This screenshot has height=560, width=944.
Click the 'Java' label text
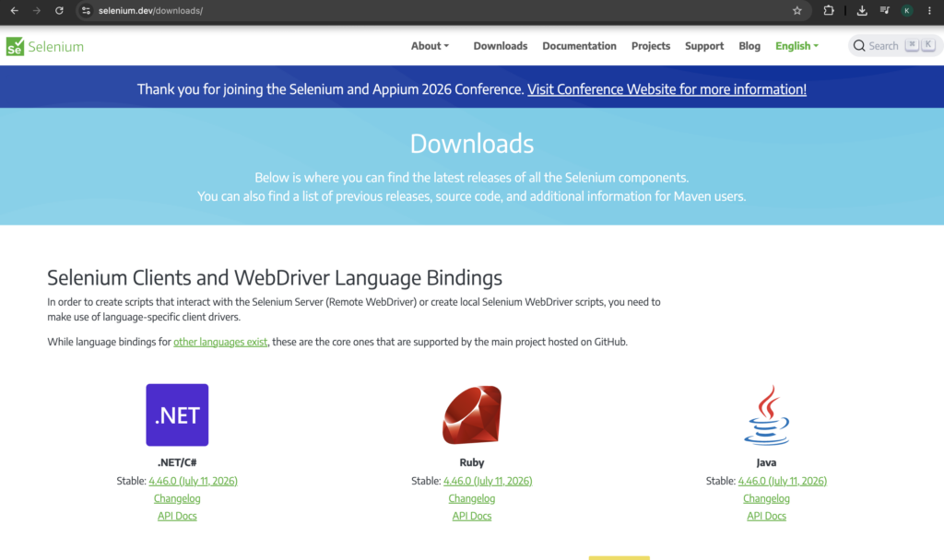[x=766, y=462]
